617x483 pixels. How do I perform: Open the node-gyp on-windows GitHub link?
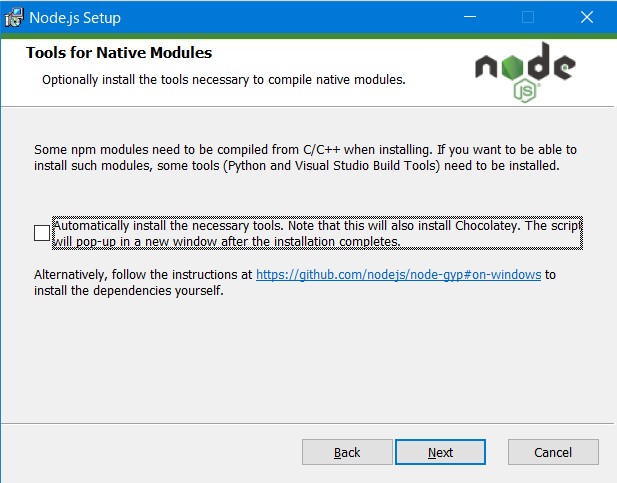click(399, 275)
